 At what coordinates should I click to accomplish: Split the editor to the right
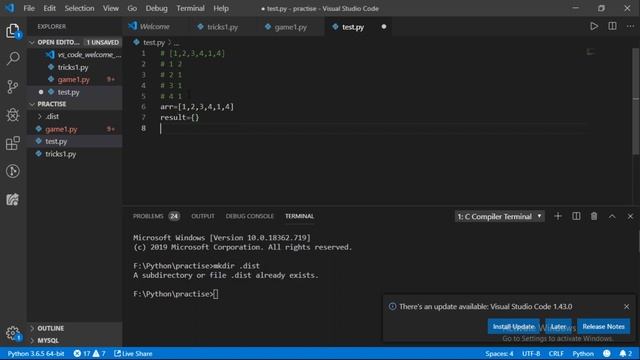(x=612, y=27)
